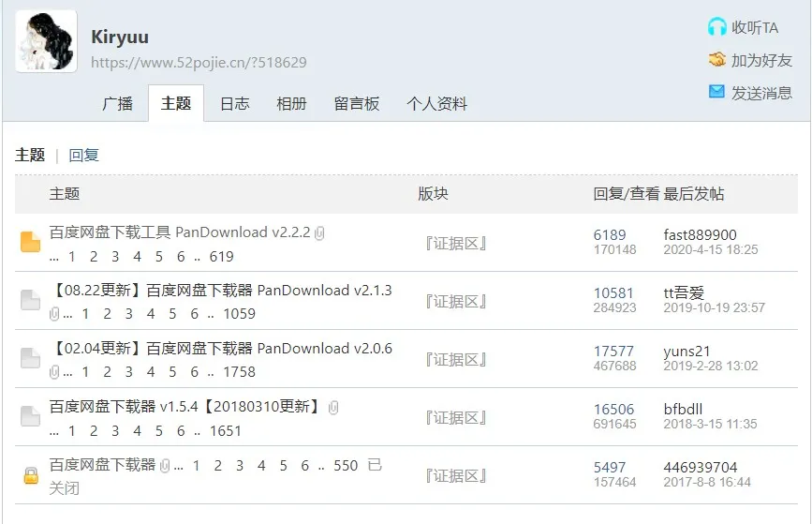The image size is (812, 524).
Task: Click reply count 5497
Action: click(610, 467)
